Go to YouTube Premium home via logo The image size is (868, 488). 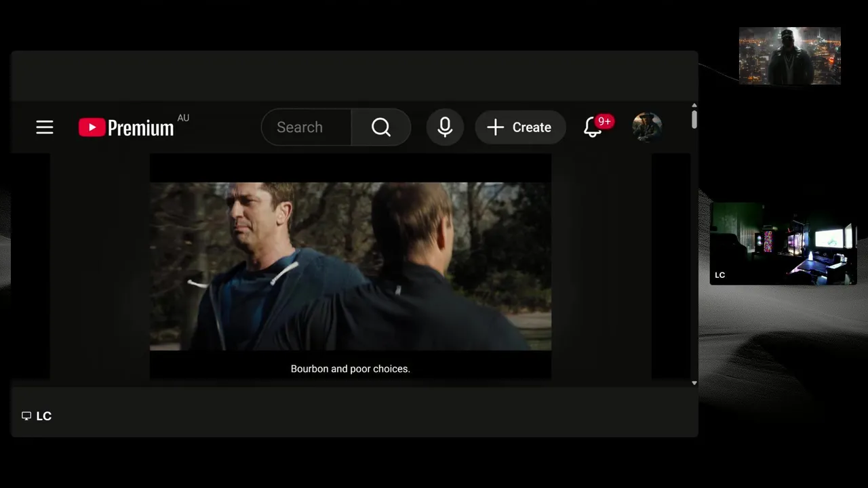pos(126,127)
